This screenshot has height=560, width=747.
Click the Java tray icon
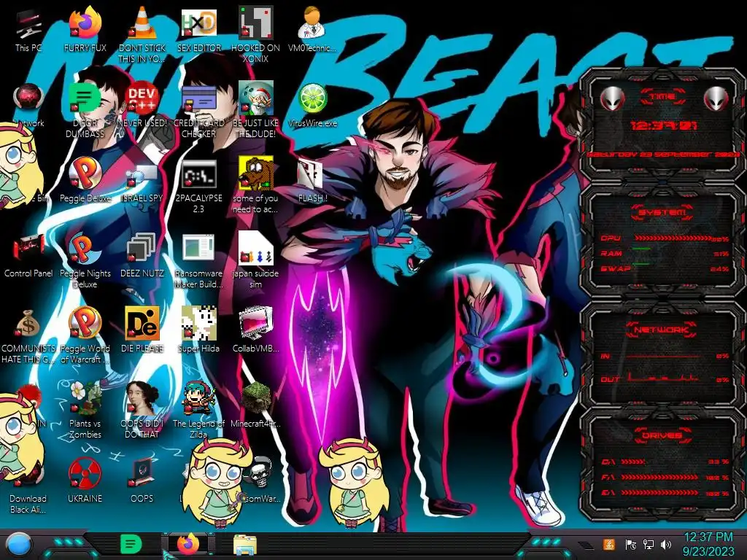pyautogui.click(x=609, y=544)
